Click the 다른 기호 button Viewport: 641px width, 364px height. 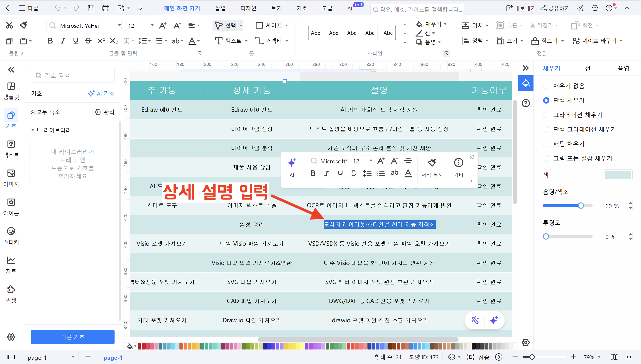tap(73, 337)
